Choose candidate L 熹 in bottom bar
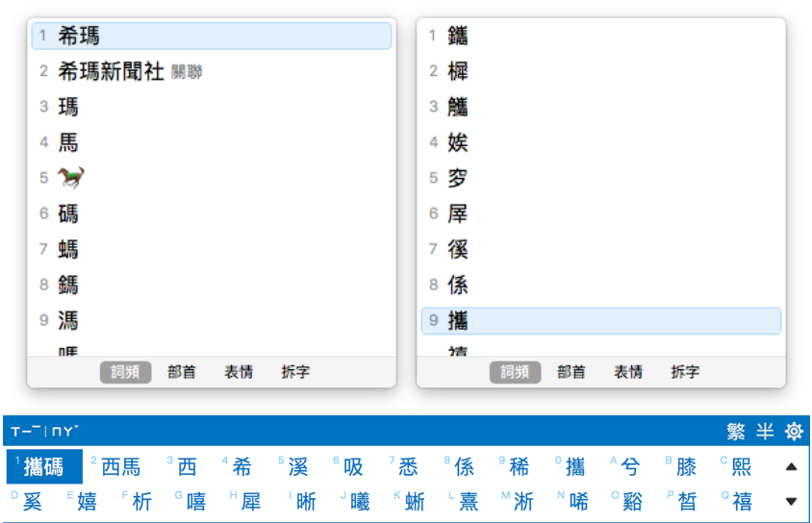812x523 pixels. pyautogui.click(x=464, y=501)
